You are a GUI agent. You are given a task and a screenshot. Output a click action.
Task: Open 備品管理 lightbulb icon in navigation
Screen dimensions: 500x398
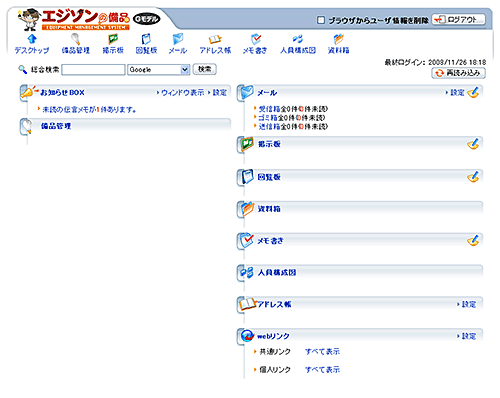tap(76, 39)
